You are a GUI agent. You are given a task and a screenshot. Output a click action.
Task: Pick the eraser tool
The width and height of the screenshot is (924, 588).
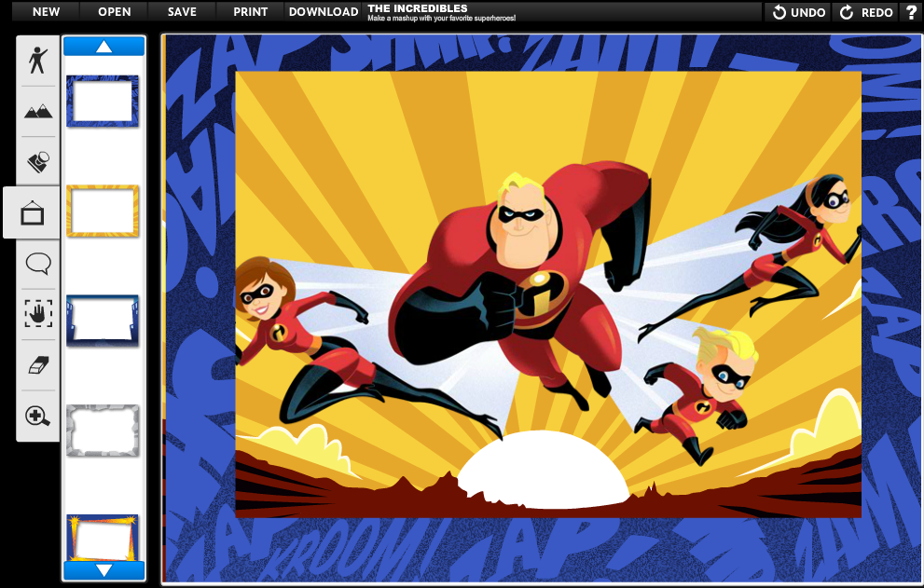tap(38, 364)
